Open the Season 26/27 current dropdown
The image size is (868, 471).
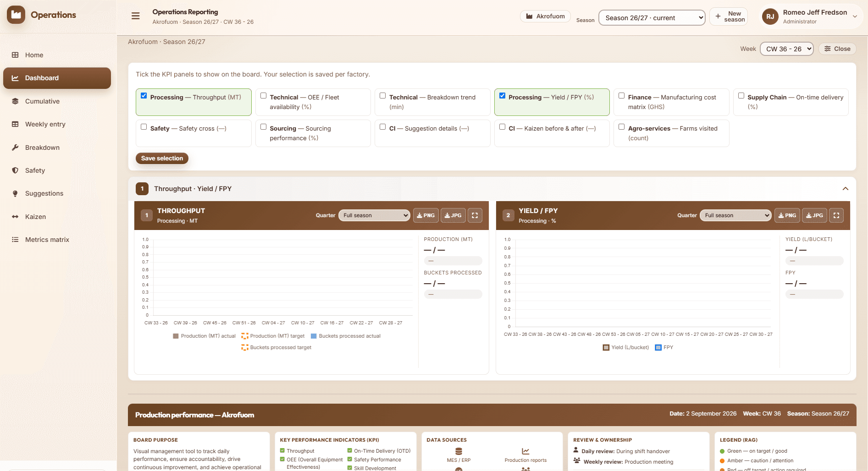(x=652, y=18)
